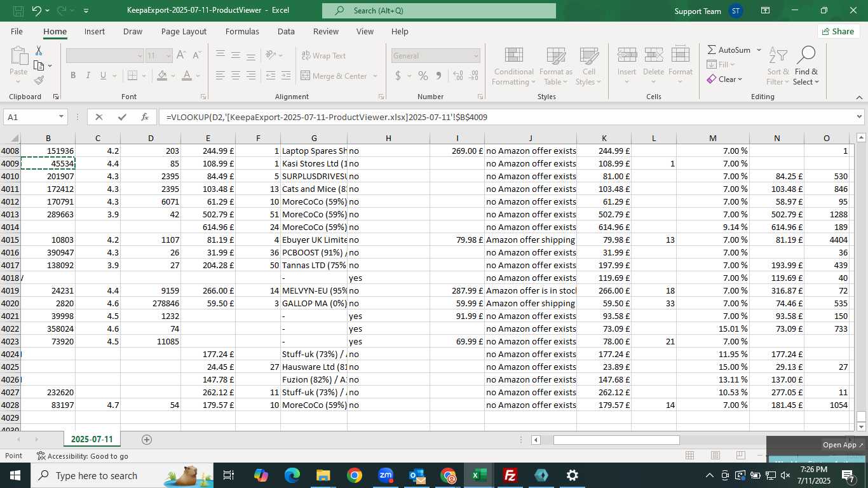Click the Format Painter brush icon
This screenshot has width=868, height=488.
(39, 80)
